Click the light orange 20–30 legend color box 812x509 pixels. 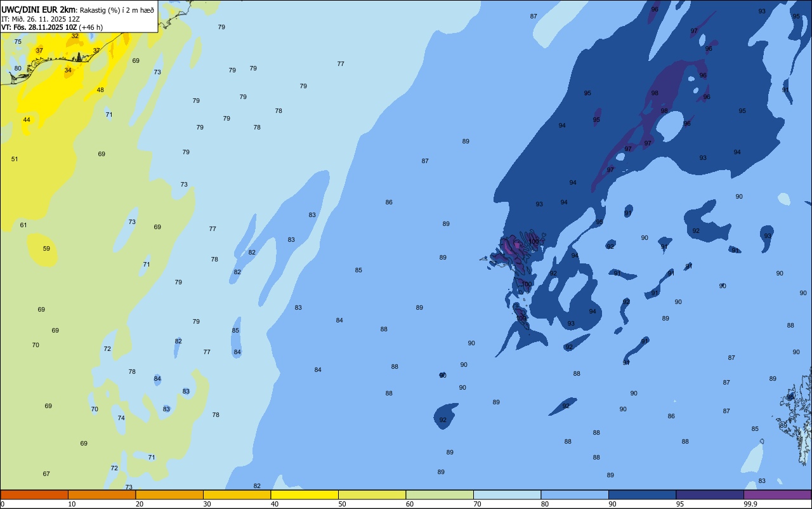169,494
